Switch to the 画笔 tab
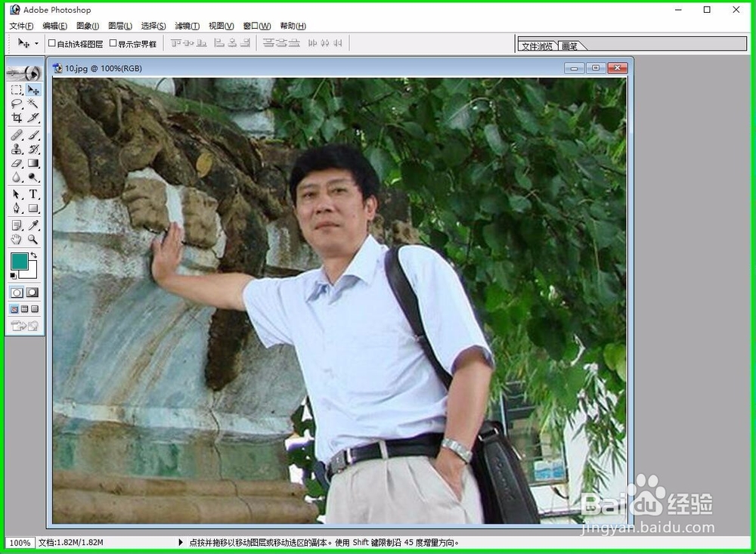The image size is (756, 554). pos(570,46)
